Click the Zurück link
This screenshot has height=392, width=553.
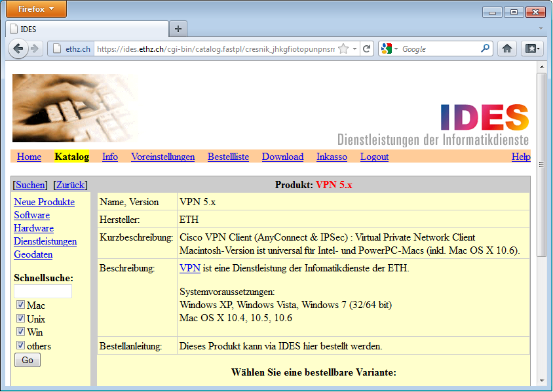click(x=71, y=185)
